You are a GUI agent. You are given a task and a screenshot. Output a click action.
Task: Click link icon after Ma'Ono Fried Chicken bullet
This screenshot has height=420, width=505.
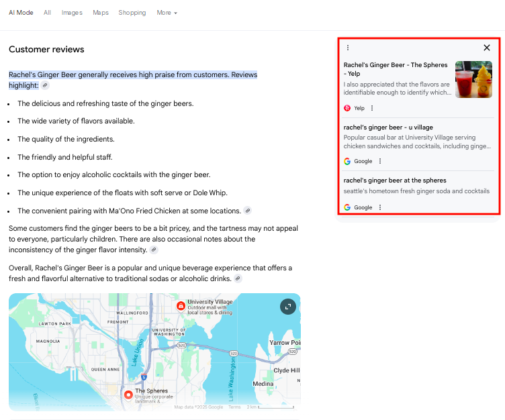pyautogui.click(x=247, y=211)
